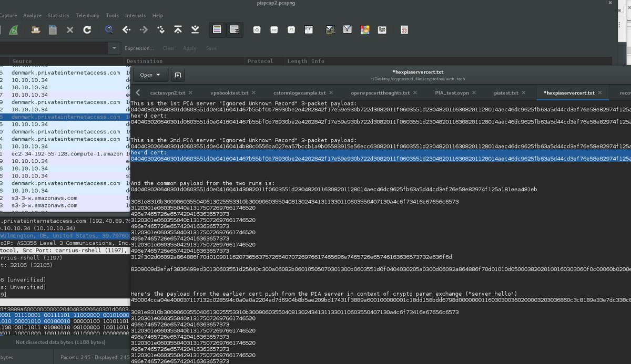Click the Expression... button
This screenshot has height=364, width=631.
pyautogui.click(x=139, y=48)
